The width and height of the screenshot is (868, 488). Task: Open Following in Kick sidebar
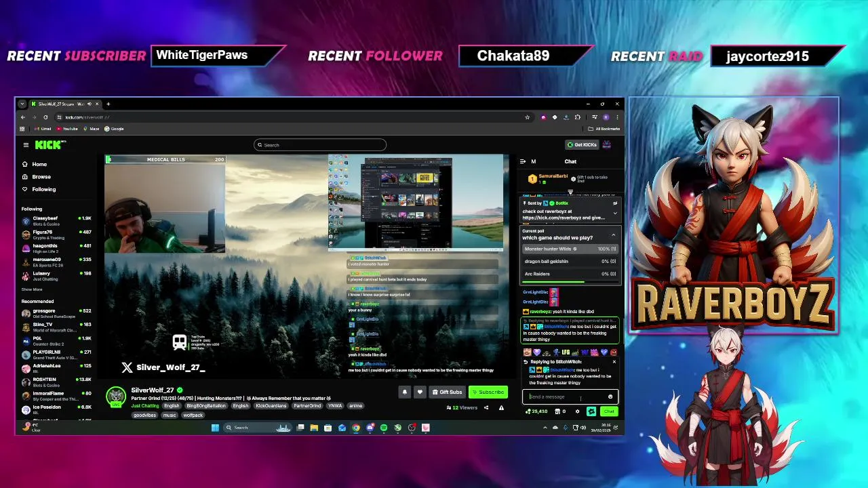pyautogui.click(x=39, y=189)
